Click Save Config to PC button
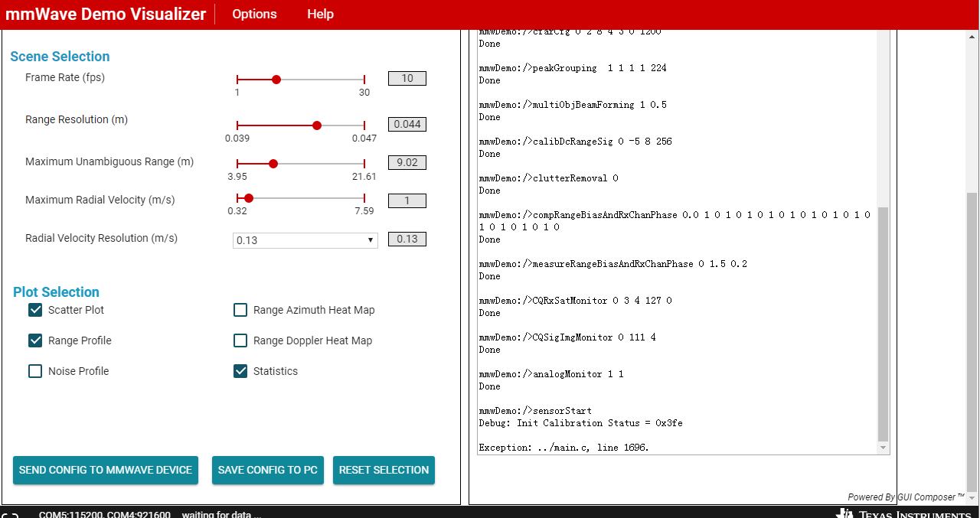Screen dimensions: 980x518 click(268, 470)
